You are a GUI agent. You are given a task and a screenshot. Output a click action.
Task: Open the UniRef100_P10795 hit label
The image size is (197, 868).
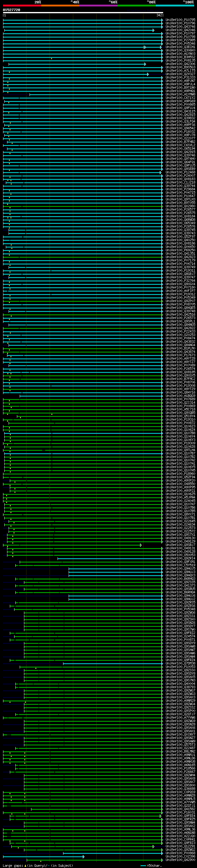(180, 20)
